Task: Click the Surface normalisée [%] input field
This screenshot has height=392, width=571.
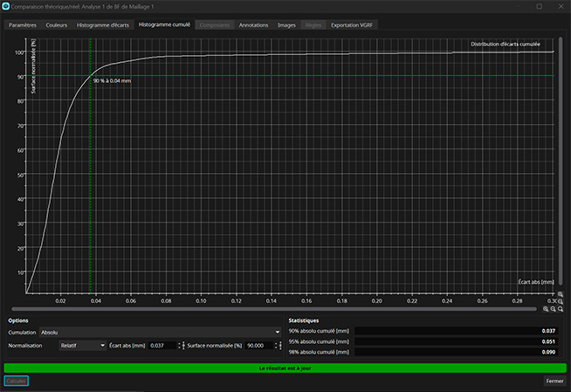Action: click(258, 346)
